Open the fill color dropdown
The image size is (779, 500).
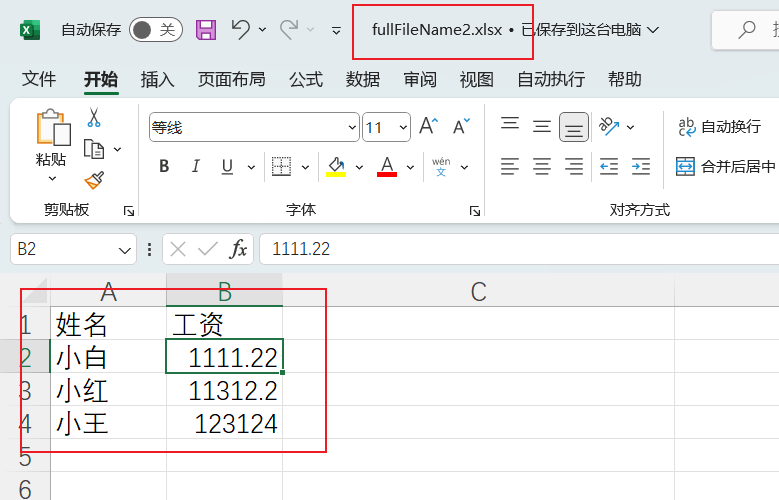click(359, 167)
